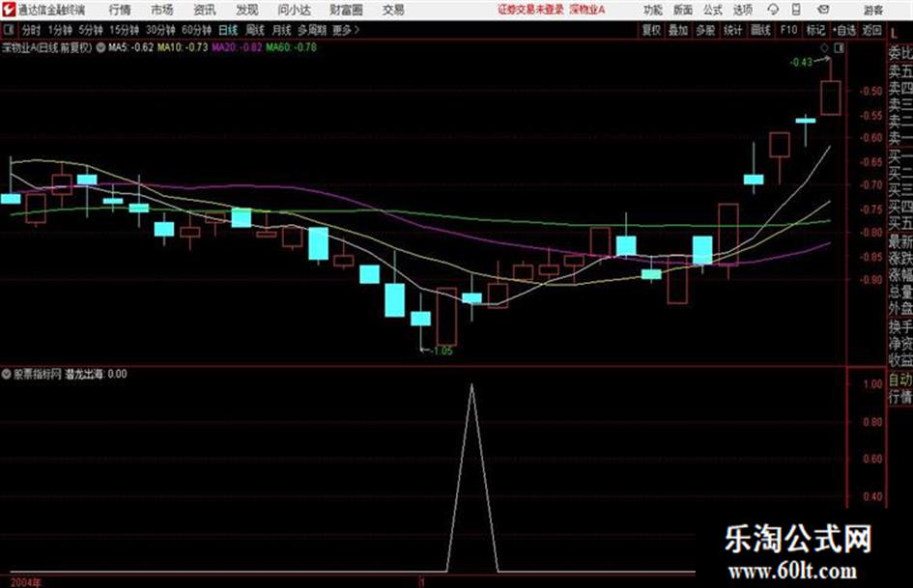Click the 统计 toolbar button

tap(732, 30)
